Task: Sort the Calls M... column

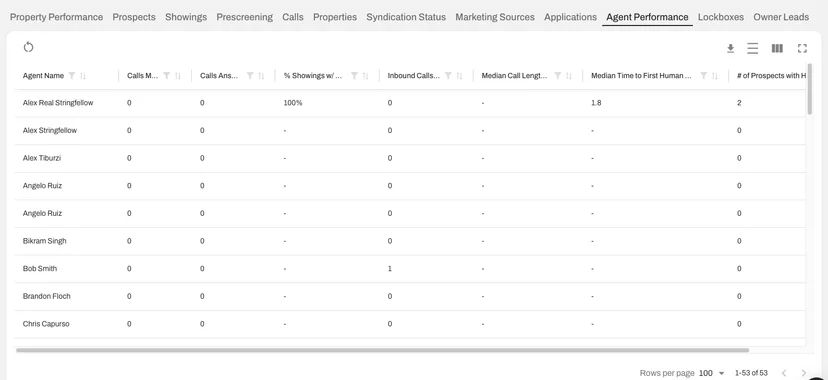Action: 177,76
